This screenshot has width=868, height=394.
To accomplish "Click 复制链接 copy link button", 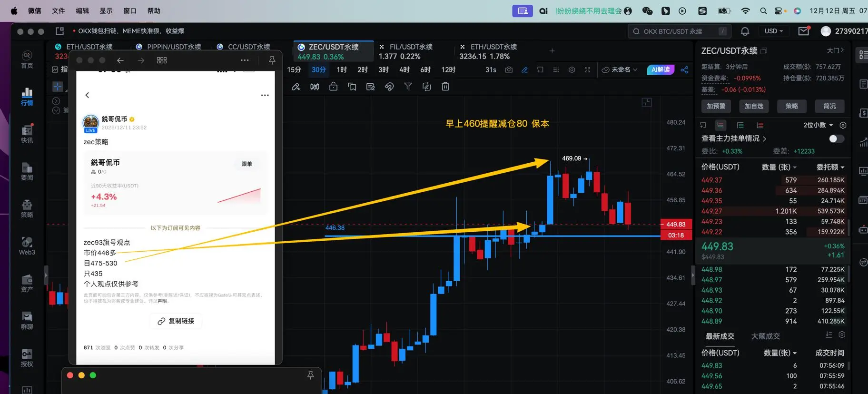I will coord(176,321).
